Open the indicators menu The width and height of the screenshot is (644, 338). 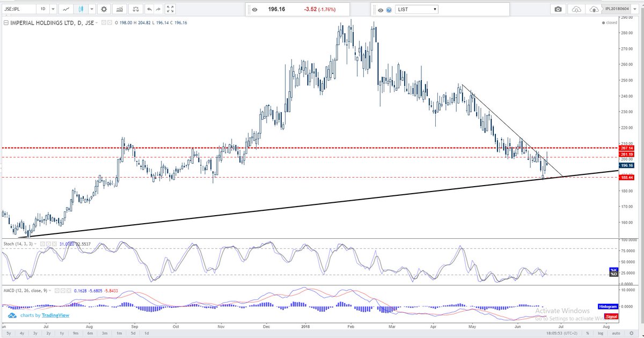(x=119, y=9)
